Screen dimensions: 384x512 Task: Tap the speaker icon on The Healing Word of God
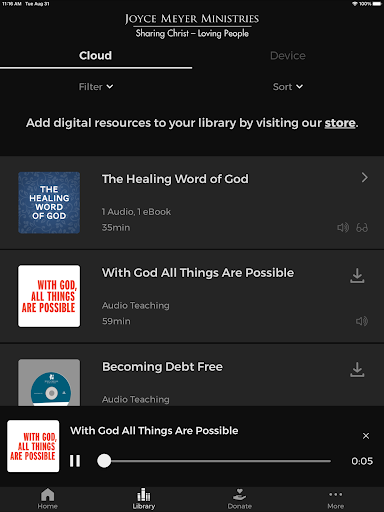(343, 228)
